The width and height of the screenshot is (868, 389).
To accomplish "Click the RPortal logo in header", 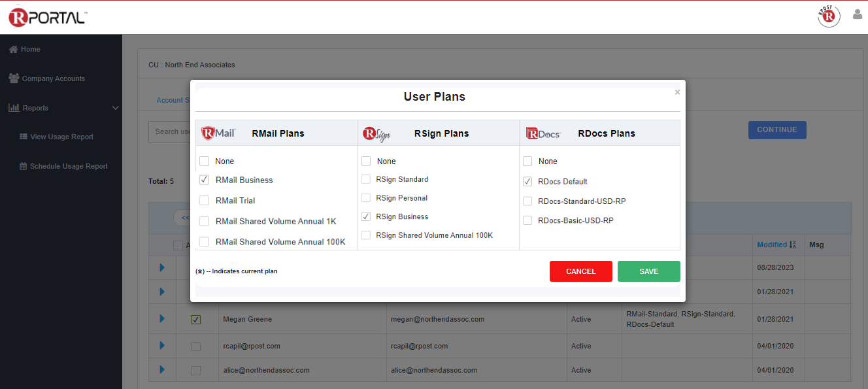I will pyautogui.click(x=48, y=18).
